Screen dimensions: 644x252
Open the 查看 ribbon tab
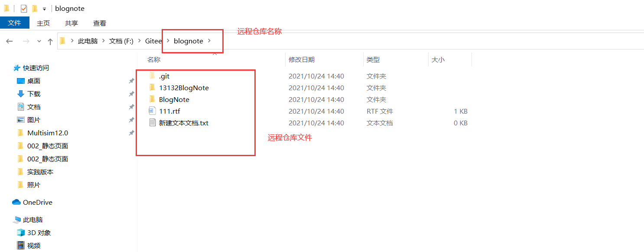[100, 23]
